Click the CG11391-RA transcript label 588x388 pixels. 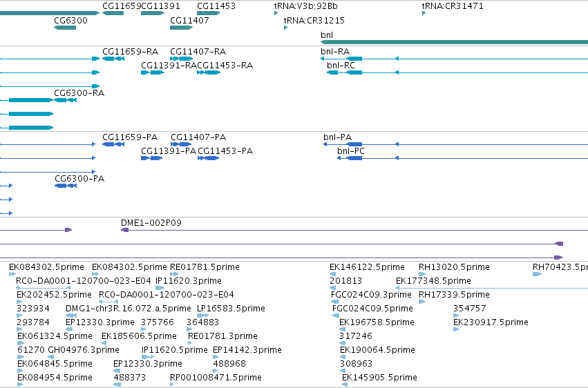click(x=169, y=65)
